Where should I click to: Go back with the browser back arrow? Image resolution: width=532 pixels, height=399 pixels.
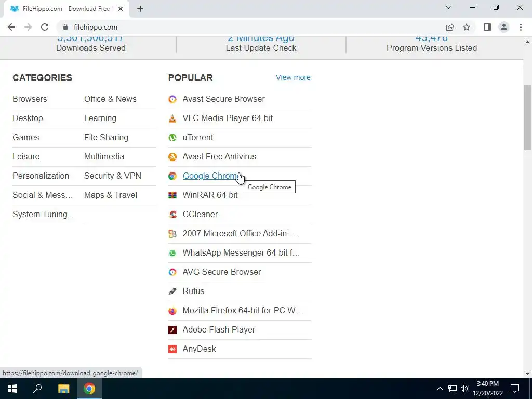(11, 27)
